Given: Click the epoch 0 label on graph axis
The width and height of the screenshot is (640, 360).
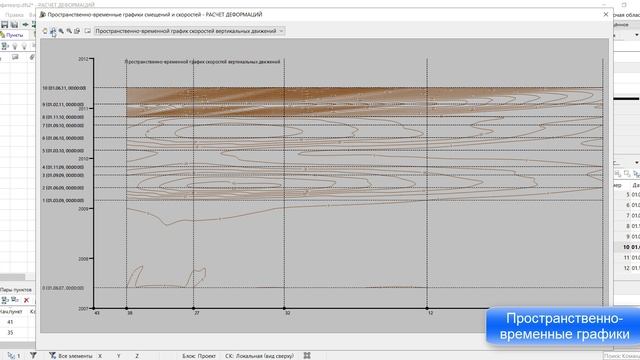Looking at the screenshot, I should pyautogui.click(x=63, y=288).
